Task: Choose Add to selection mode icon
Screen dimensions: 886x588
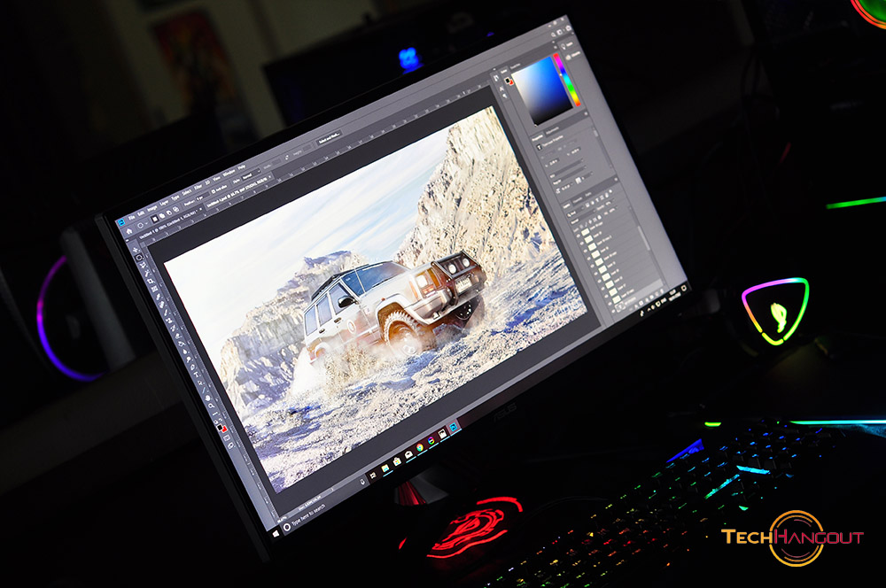Action: (x=161, y=216)
